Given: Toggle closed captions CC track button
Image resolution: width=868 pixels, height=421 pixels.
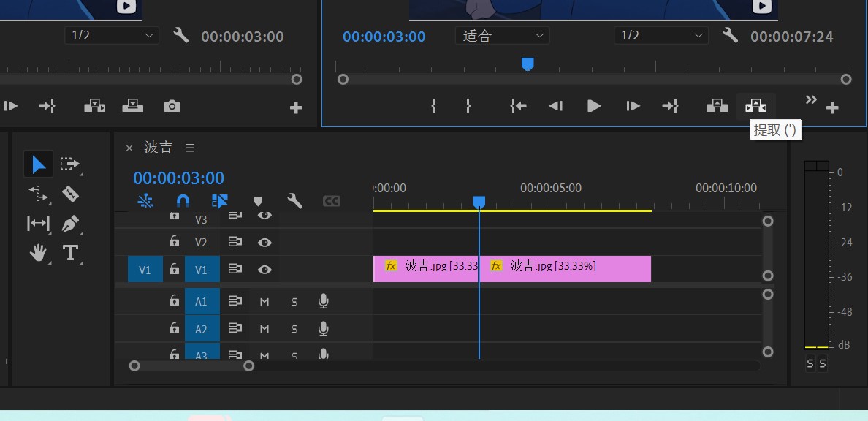Looking at the screenshot, I should point(332,201).
